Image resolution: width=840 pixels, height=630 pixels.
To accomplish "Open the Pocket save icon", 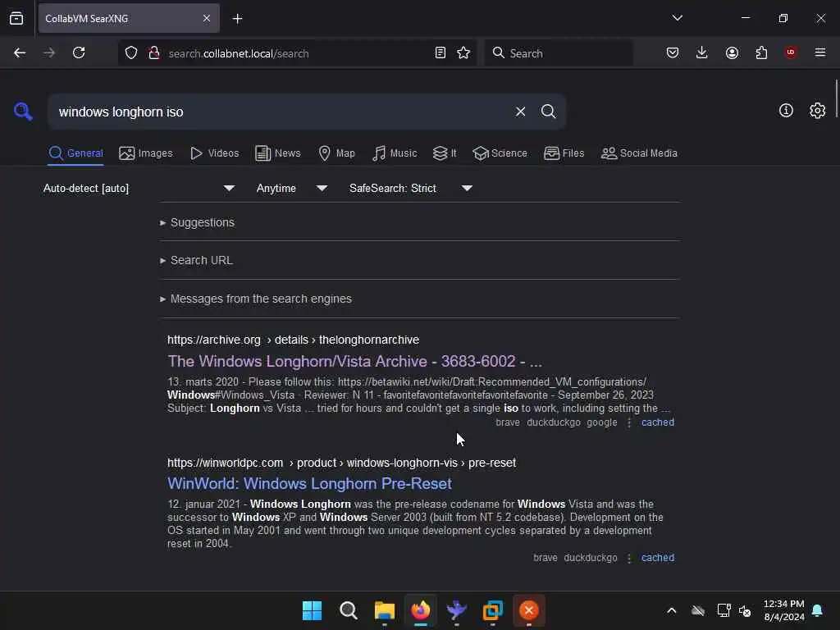I will coord(673,52).
